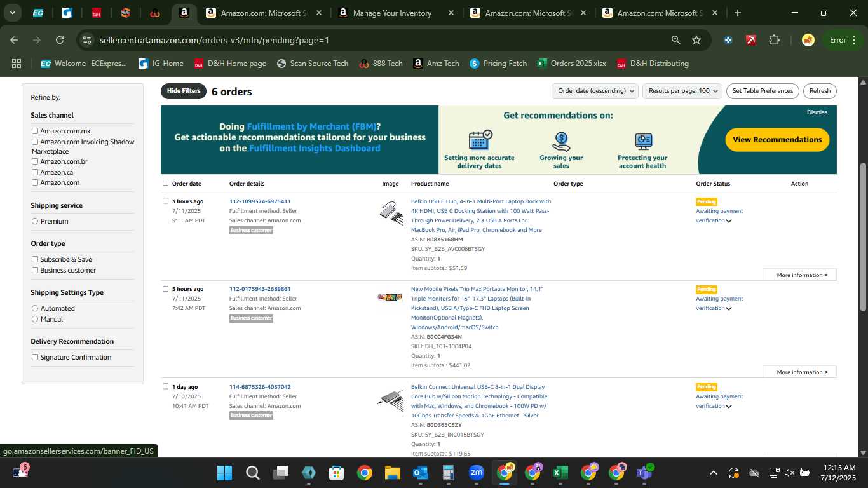
Task: Open the Mobile Pixels Trio Max product link
Action: tap(477, 308)
